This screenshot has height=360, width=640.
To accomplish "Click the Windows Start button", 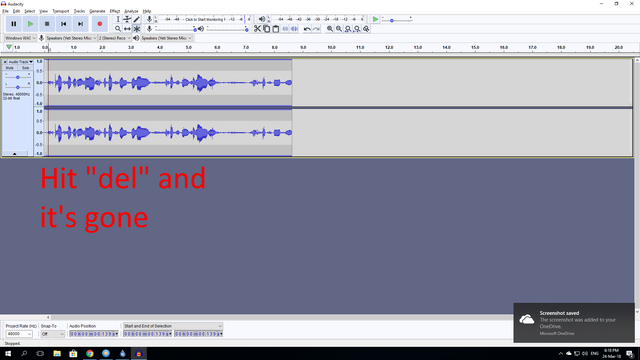I will [x=8, y=353].
